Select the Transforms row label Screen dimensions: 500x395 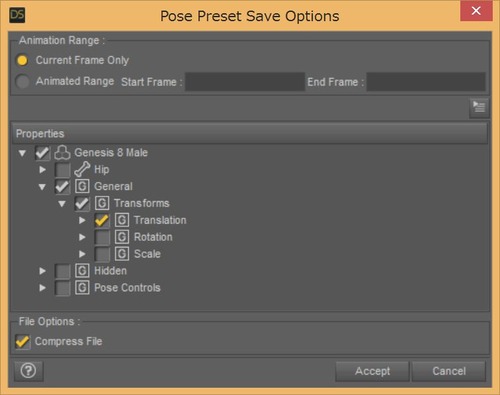coord(142,203)
